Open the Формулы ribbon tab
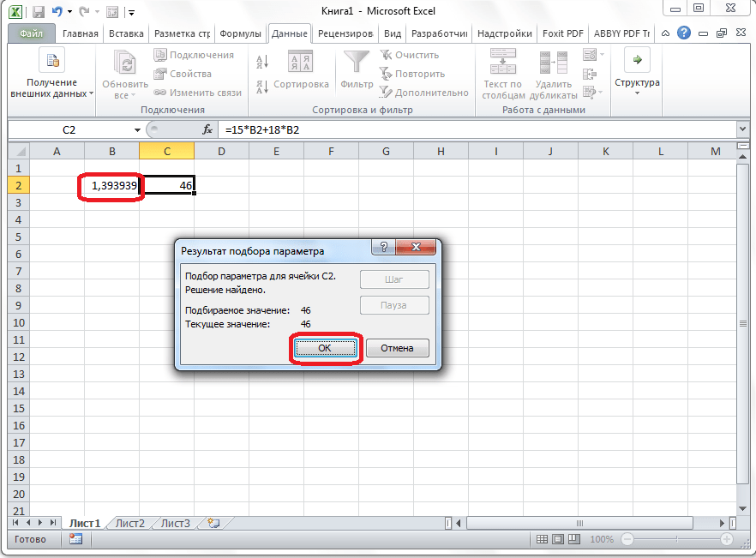This screenshot has height=558, width=756. click(240, 34)
